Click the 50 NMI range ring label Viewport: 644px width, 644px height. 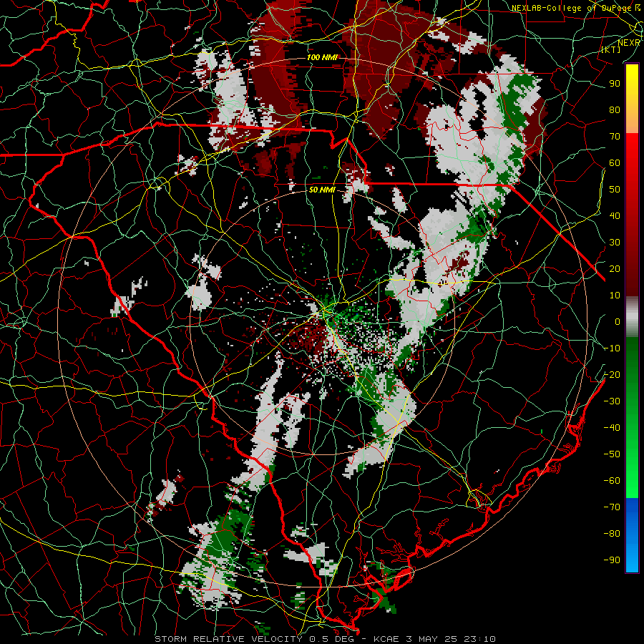[323, 190]
